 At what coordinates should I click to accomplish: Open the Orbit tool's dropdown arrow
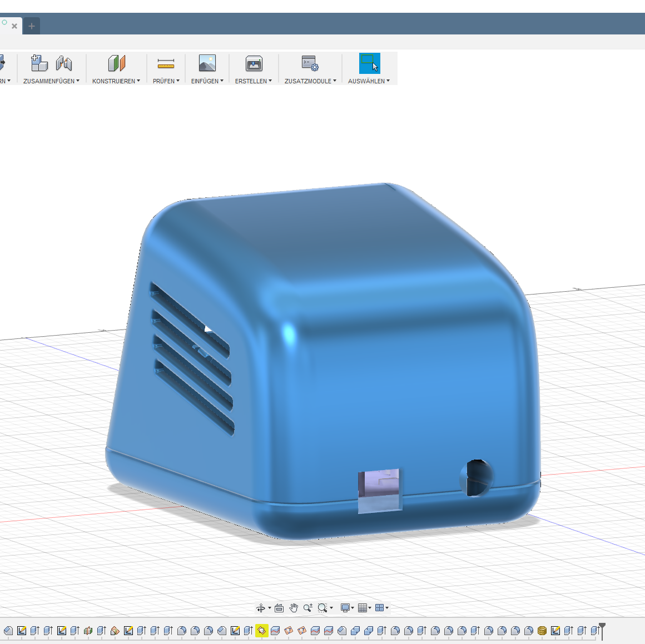269,607
